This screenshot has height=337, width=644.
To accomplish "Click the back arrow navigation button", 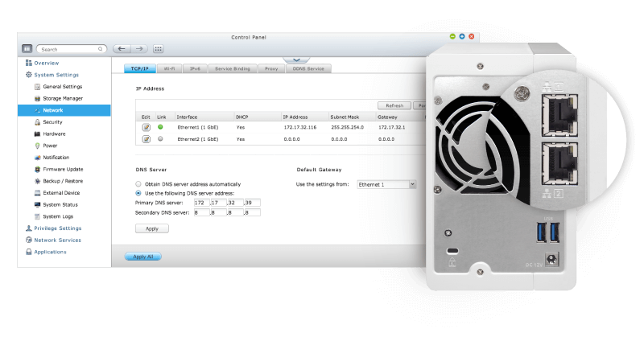I will coord(120,49).
